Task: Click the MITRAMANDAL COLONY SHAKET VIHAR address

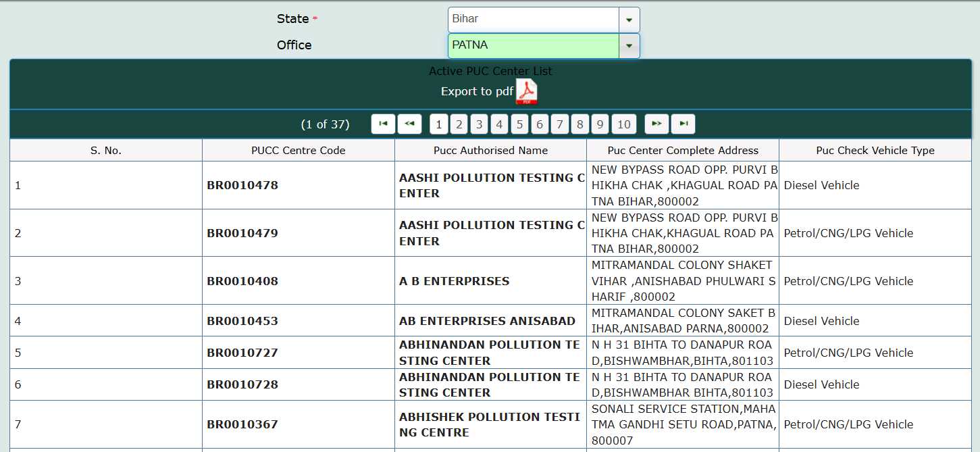Action: pos(683,281)
